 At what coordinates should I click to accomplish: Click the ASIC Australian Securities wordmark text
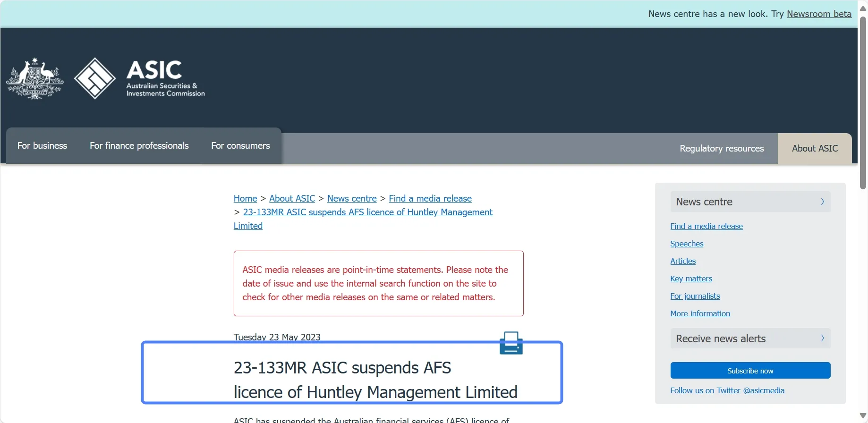pyautogui.click(x=165, y=78)
